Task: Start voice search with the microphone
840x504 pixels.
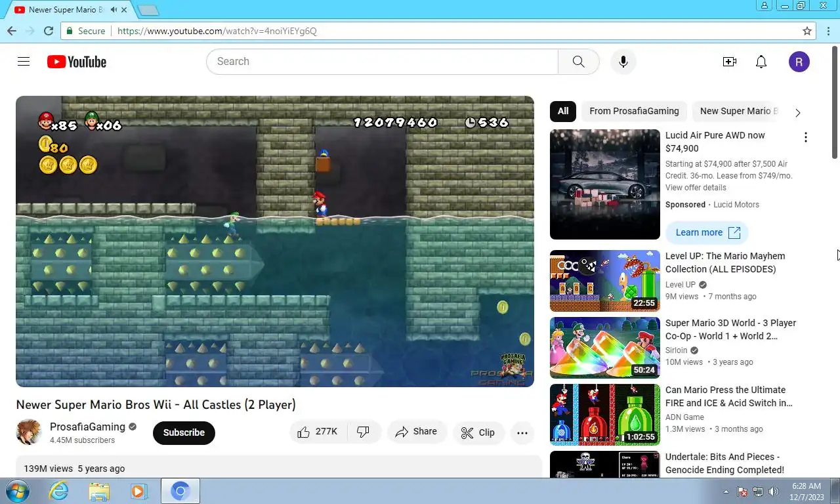Action: click(x=623, y=62)
